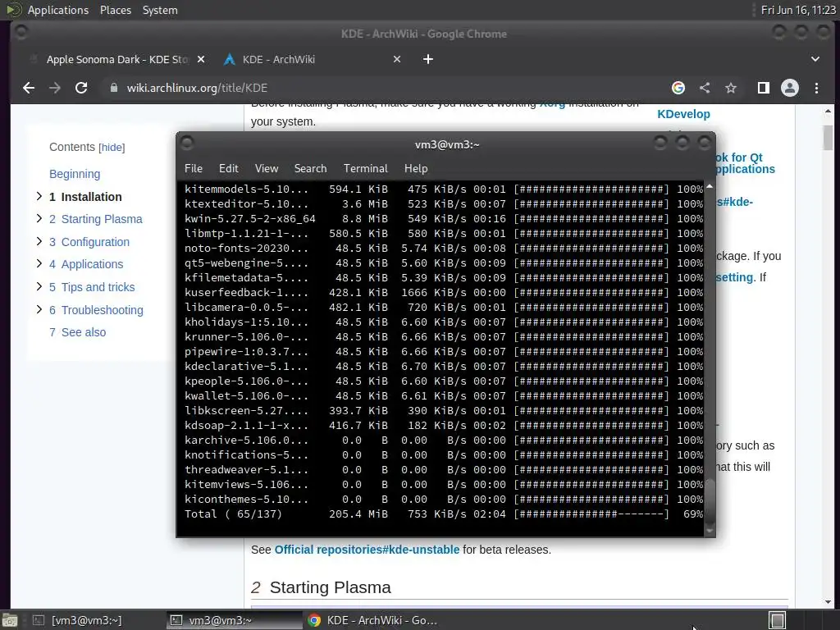Click the Google icon in address bar
The image size is (840, 630).
tap(678, 88)
